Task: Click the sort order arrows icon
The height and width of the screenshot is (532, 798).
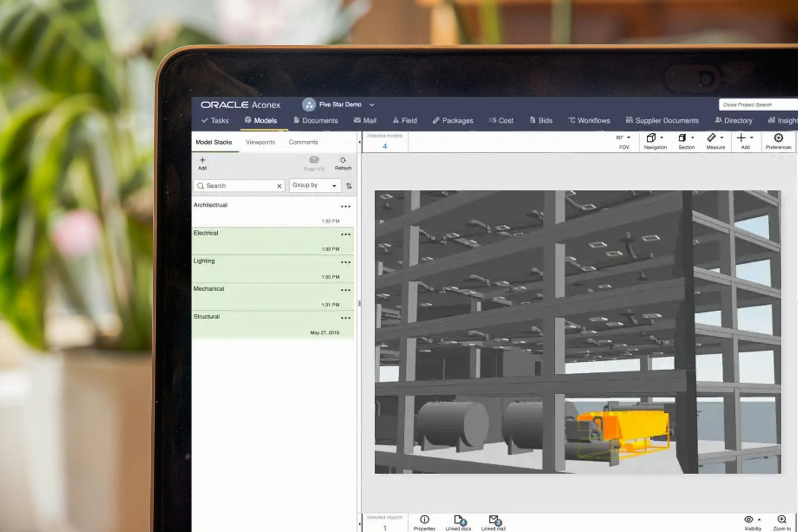Action: 349,186
